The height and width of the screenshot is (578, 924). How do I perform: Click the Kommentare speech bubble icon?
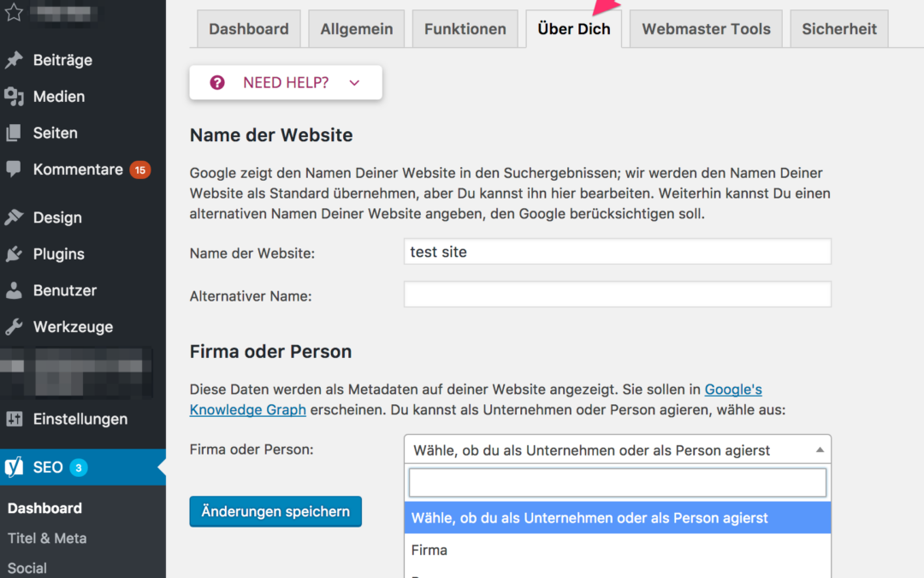point(14,170)
